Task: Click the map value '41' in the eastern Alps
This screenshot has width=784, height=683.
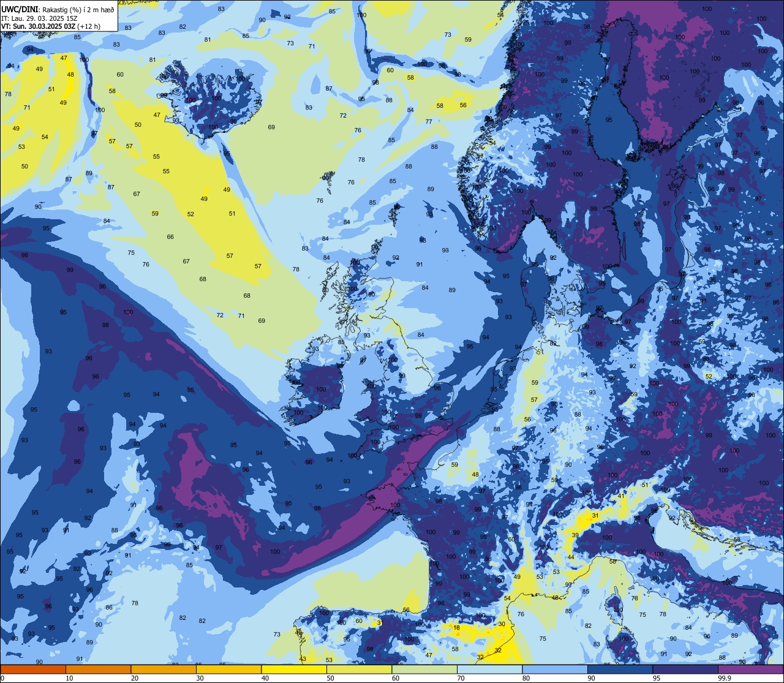Action: (x=622, y=496)
